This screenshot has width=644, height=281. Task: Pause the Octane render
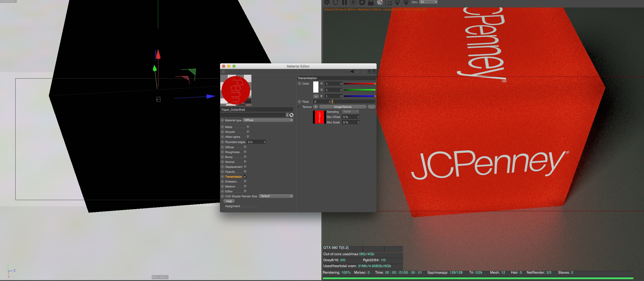coord(344,2)
